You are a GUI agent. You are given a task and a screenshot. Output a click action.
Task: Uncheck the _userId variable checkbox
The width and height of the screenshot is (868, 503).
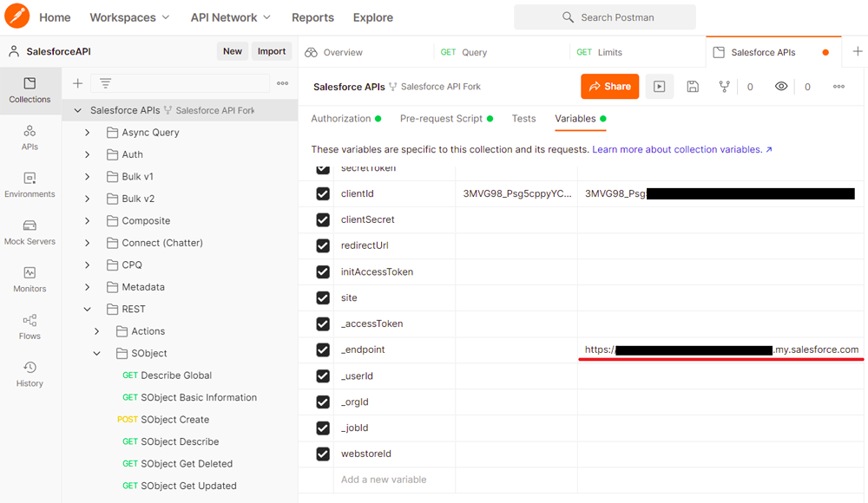(323, 376)
